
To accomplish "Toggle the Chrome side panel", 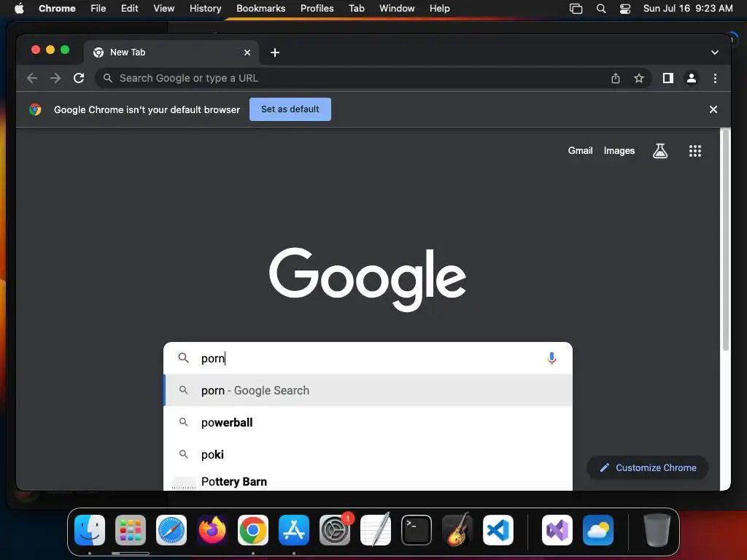I will pos(668,78).
